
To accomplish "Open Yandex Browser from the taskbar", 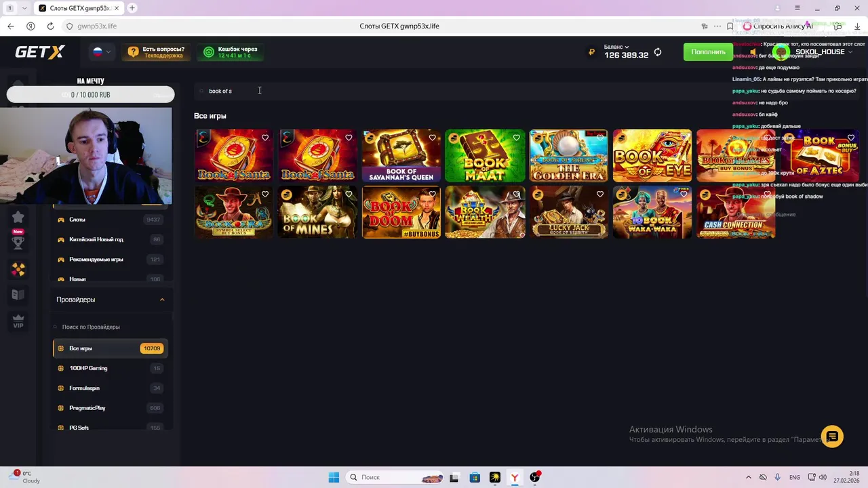I will 515,477.
